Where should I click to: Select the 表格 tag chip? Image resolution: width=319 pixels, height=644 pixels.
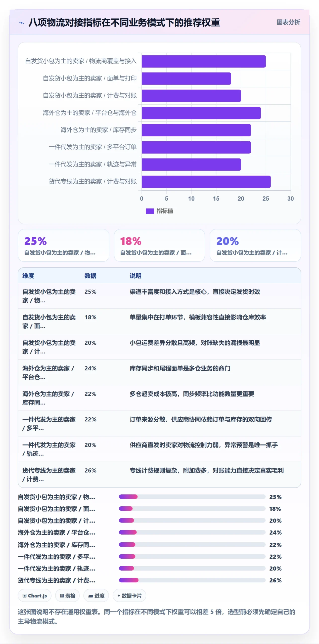[x=67, y=595]
